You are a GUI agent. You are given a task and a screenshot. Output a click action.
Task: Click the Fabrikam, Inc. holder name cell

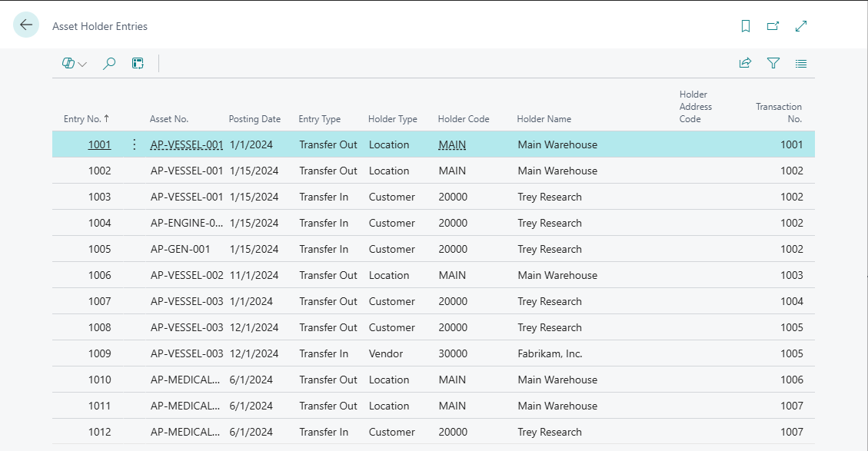[x=550, y=353]
